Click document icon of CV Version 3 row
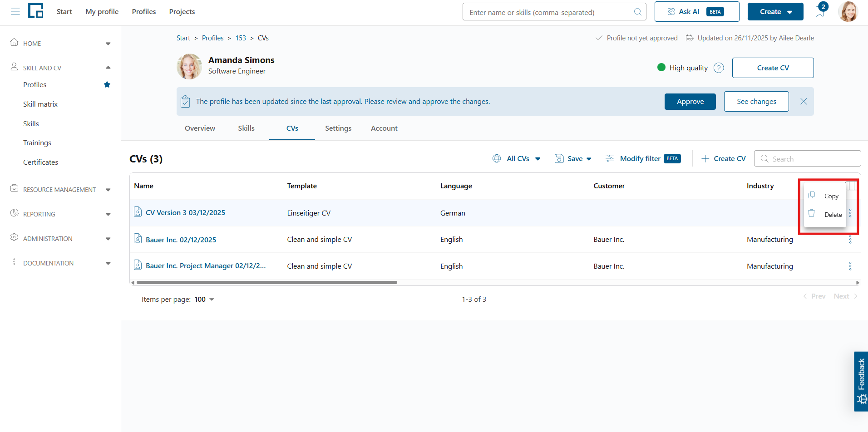Image resolution: width=868 pixels, height=432 pixels. (x=138, y=212)
